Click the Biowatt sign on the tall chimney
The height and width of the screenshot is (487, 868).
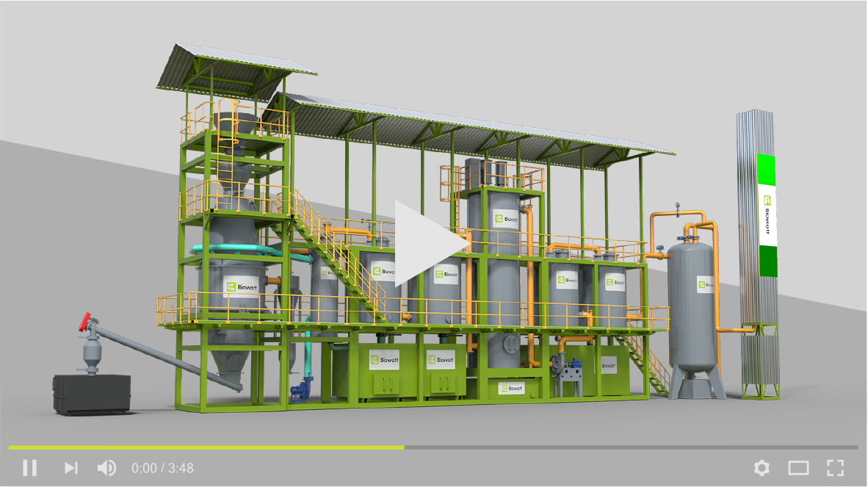767,214
